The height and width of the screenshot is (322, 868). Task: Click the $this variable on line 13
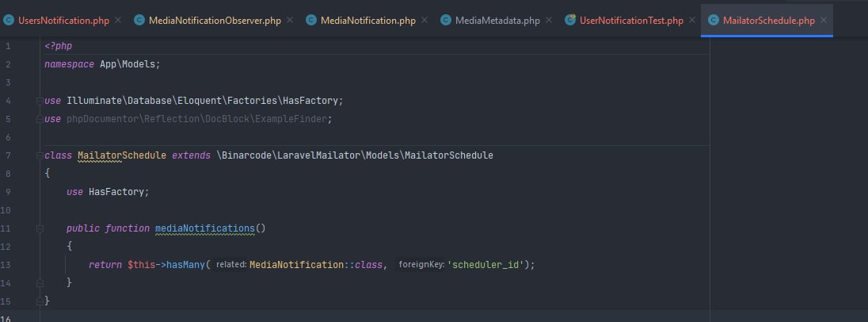(x=141, y=265)
